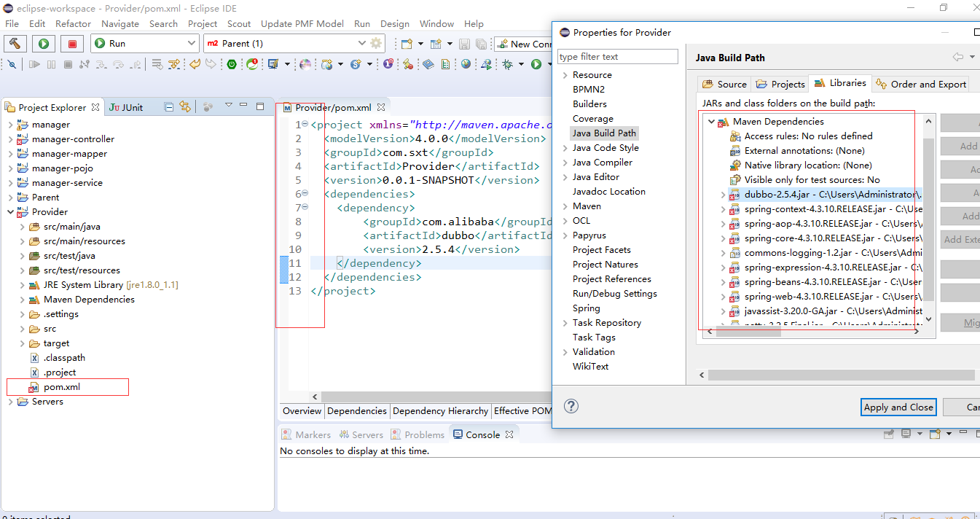Screen dimensions: 980x519
Task: Open the Refactor menu
Action: click(74, 23)
